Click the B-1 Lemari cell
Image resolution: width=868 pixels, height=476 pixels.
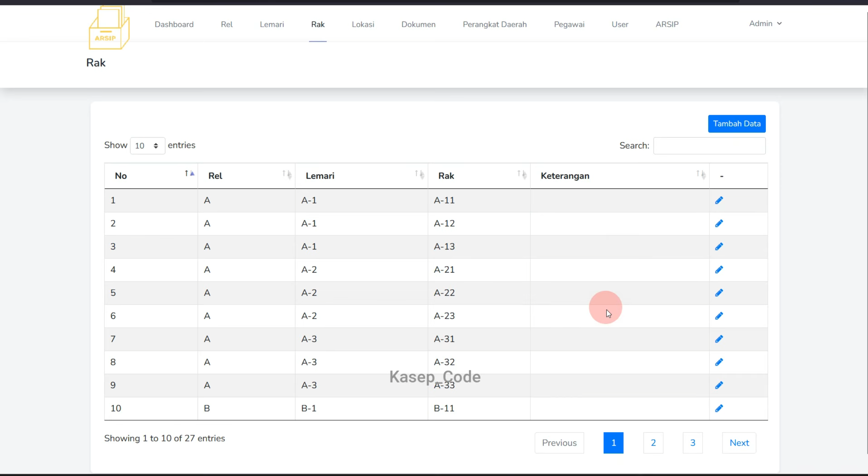pyautogui.click(x=362, y=408)
